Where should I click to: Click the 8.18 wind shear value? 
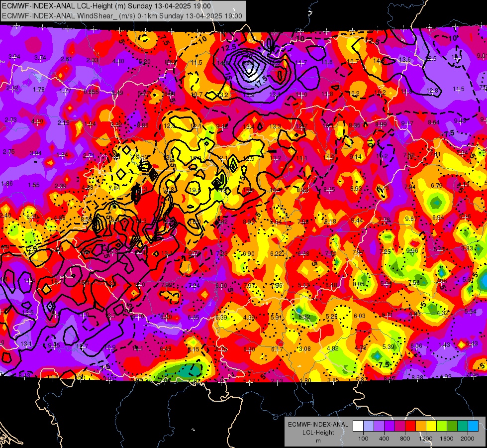[330, 222]
